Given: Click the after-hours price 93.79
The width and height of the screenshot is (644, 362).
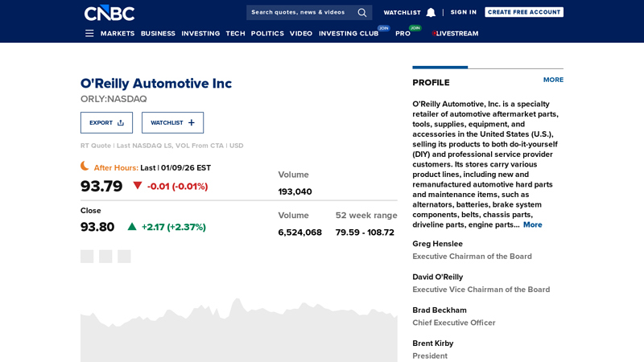Looking at the screenshot, I should click(101, 187).
